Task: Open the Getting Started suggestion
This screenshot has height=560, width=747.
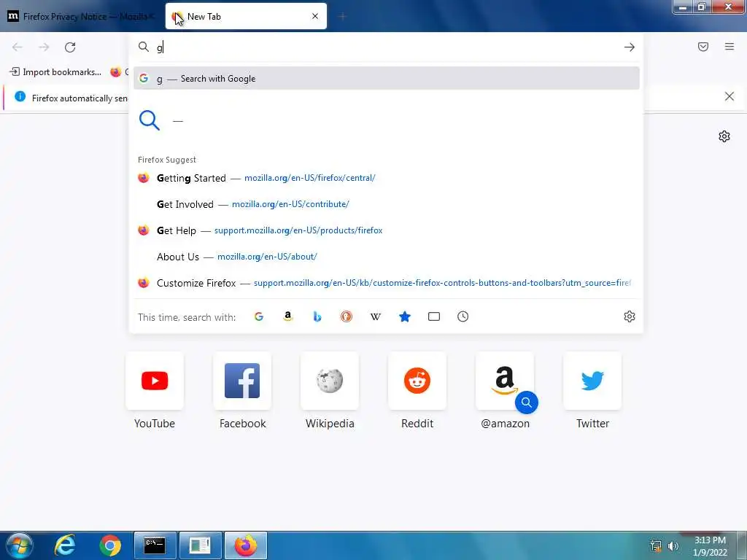Action: tap(387, 178)
